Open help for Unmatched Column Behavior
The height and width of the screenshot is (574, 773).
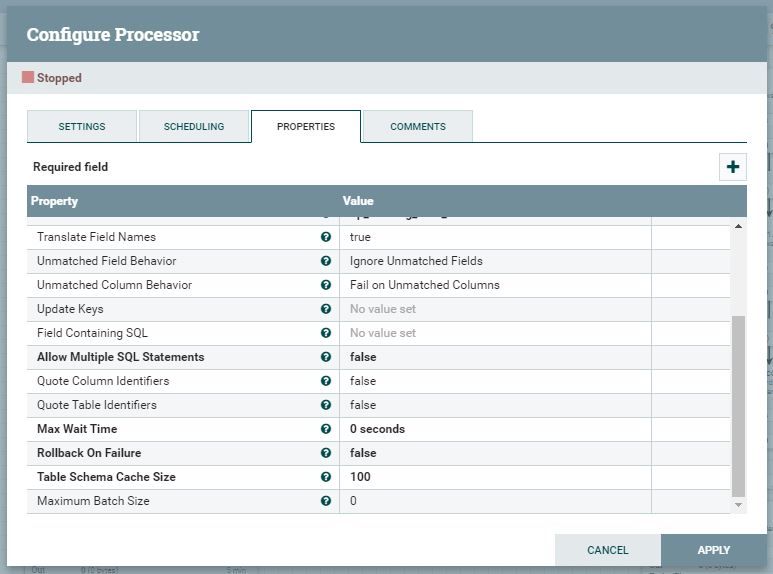click(x=326, y=285)
